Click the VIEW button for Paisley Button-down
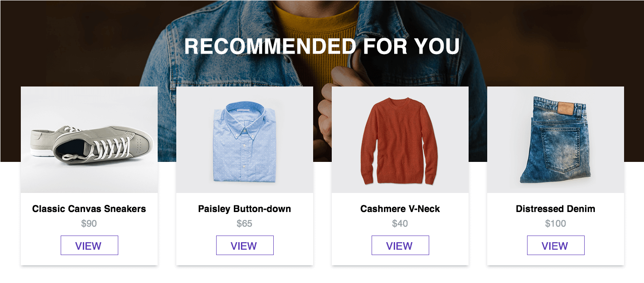 [x=244, y=245]
